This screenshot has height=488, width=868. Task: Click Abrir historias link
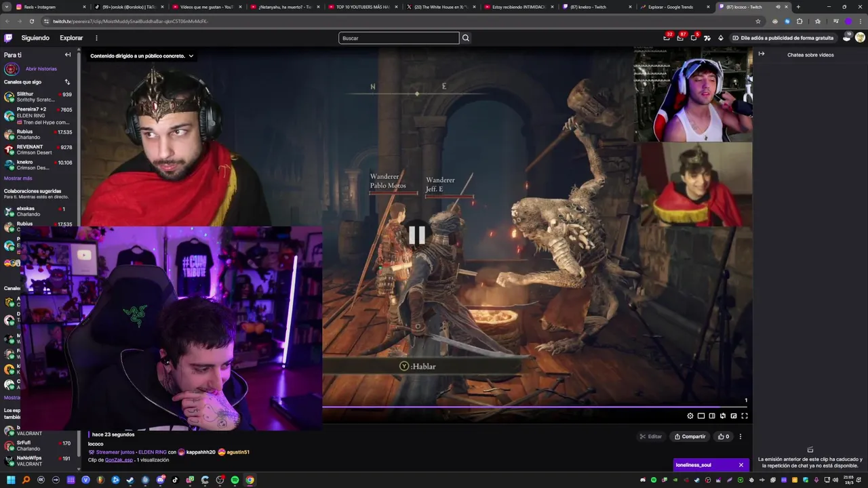click(x=41, y=68)
